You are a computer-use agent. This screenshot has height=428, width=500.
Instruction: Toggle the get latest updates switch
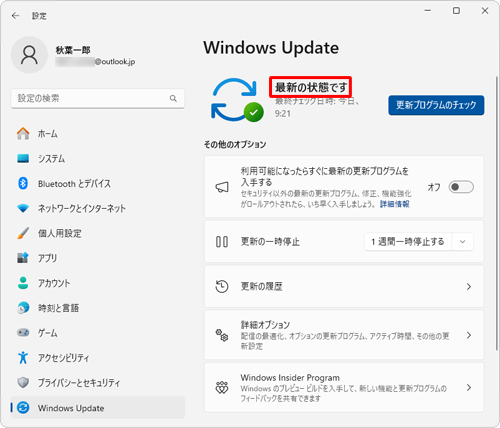click(461, 187)
